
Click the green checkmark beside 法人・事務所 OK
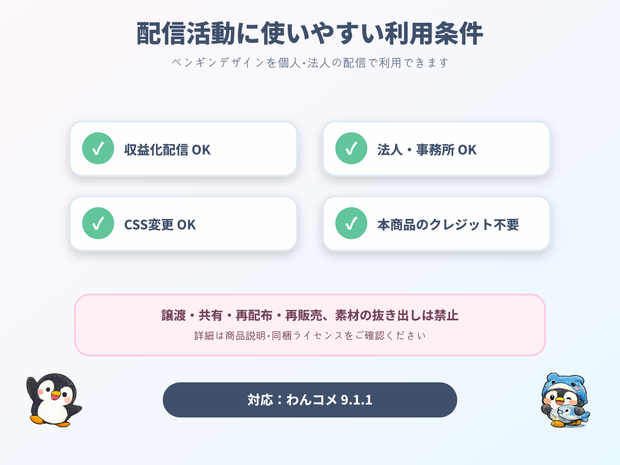point(351,148)
